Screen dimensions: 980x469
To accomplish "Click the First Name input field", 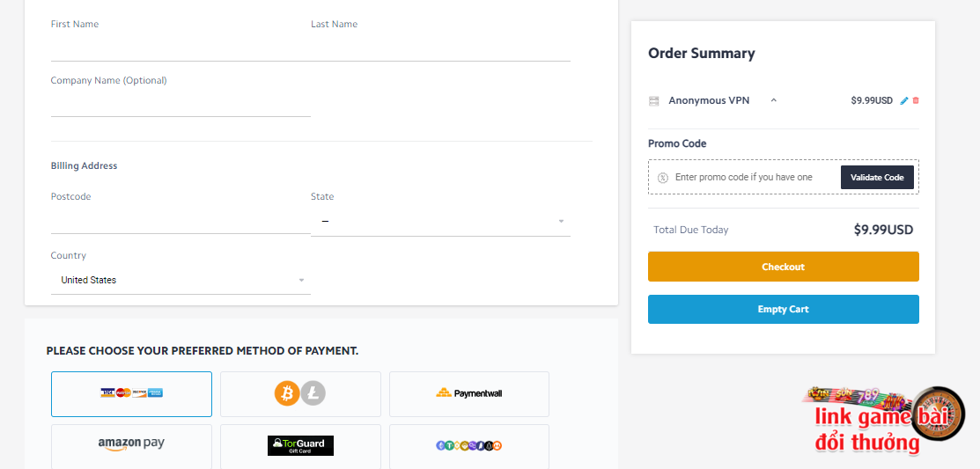I will click(x=181, y=48).
